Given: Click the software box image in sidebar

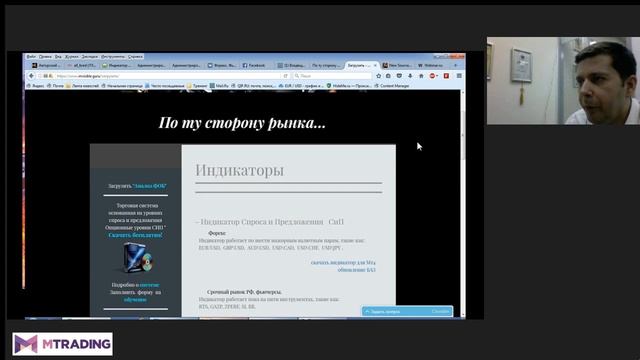Looking at the screenshot, I should tap(138, 257).
